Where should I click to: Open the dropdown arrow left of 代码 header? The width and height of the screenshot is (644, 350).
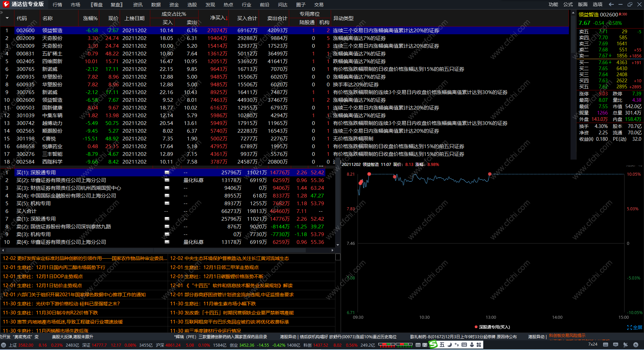click(x=7, y=18)
